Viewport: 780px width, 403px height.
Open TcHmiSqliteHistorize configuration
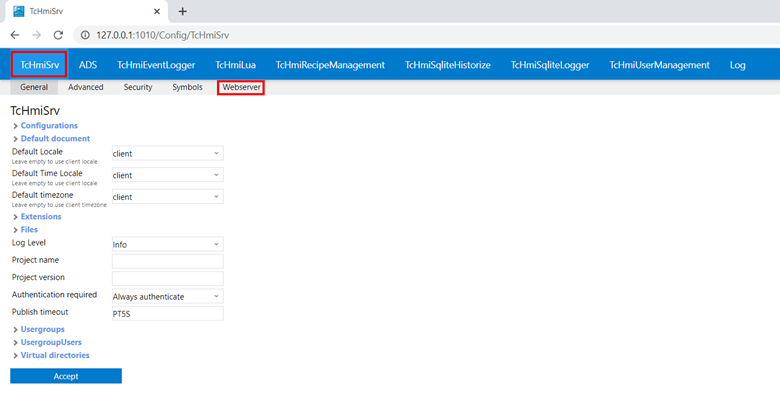click(x=448, y=65)
